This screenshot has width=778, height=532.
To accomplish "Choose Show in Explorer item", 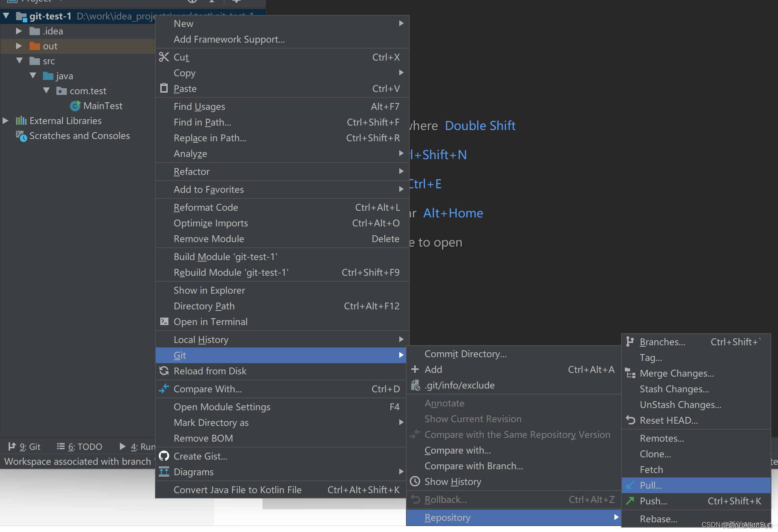I will click(282, 290).
